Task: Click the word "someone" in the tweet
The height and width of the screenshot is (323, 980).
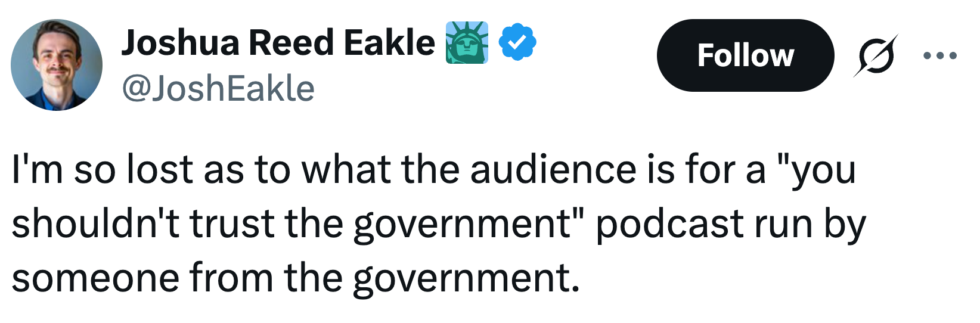Action: (95, 278)
